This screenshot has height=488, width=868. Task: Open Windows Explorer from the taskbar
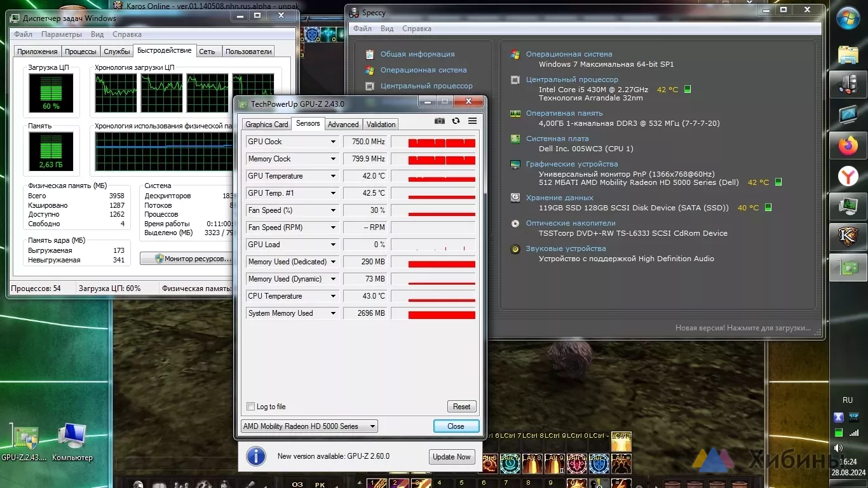pos(848,55)
